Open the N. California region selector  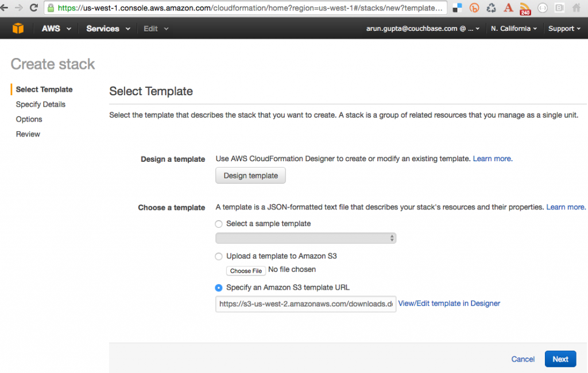point(514,29)
